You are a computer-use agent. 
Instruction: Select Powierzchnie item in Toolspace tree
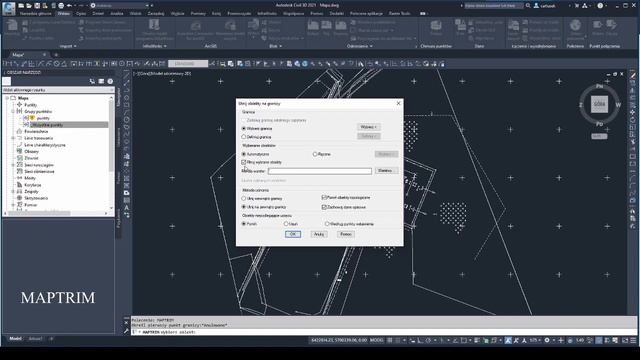click(x=36, y=132)
